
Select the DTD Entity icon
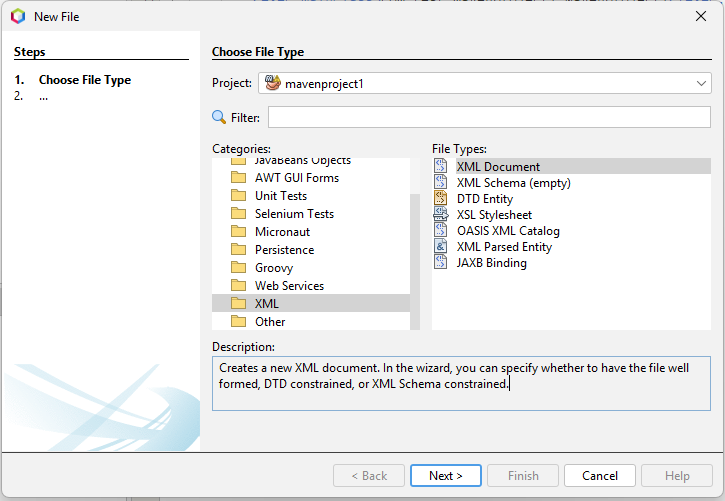[440, 199]
